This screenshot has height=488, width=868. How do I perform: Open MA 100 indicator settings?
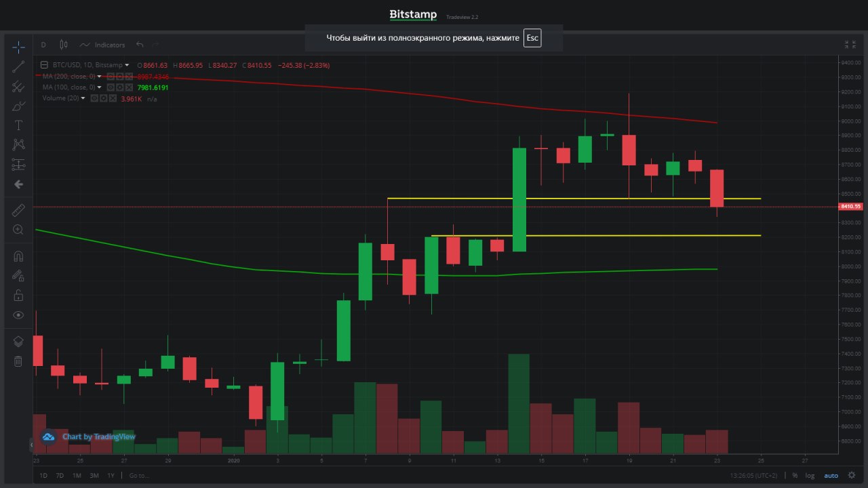[x=120, y=87]
